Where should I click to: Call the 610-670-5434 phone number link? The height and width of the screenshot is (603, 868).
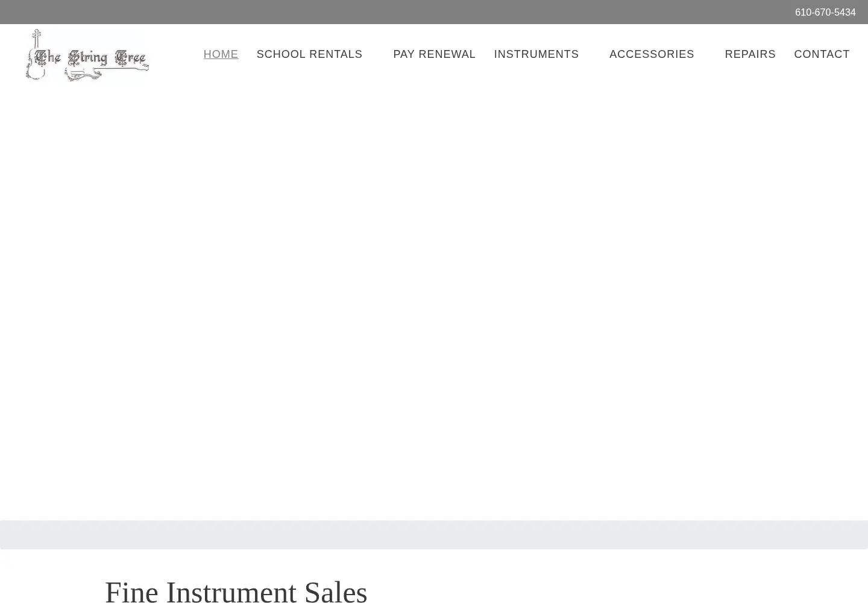(x=825, y=12)
